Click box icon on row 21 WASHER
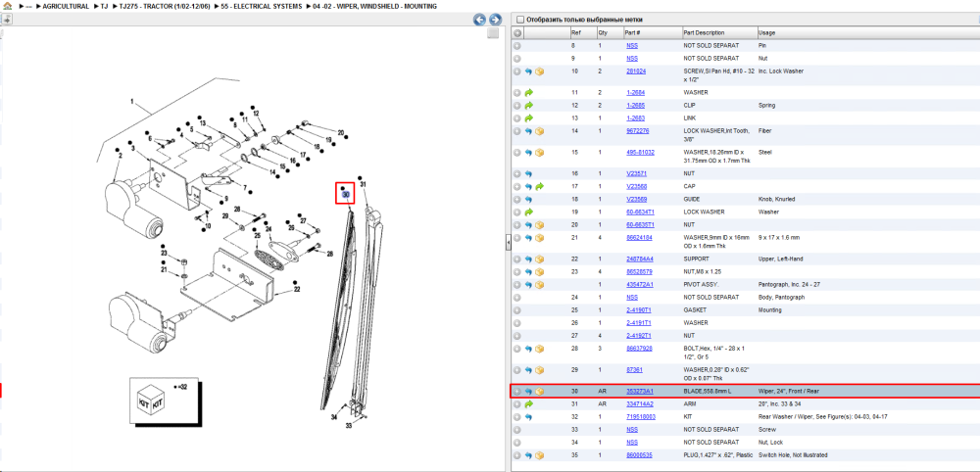 pyautogui.click(x=539, y=237)
